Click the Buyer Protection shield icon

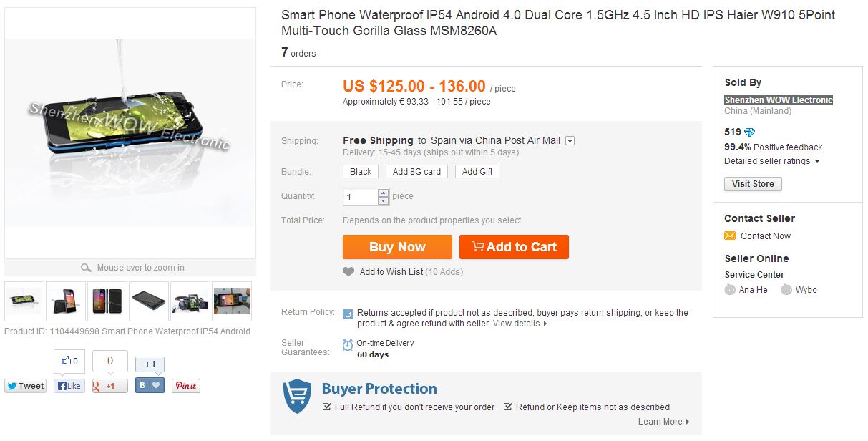tap(296, 394)
